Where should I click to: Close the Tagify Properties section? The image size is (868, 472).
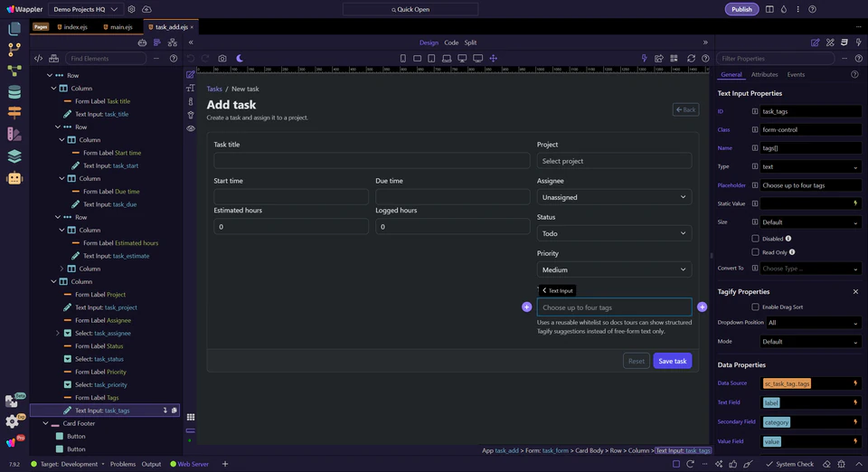pos(855,292)
